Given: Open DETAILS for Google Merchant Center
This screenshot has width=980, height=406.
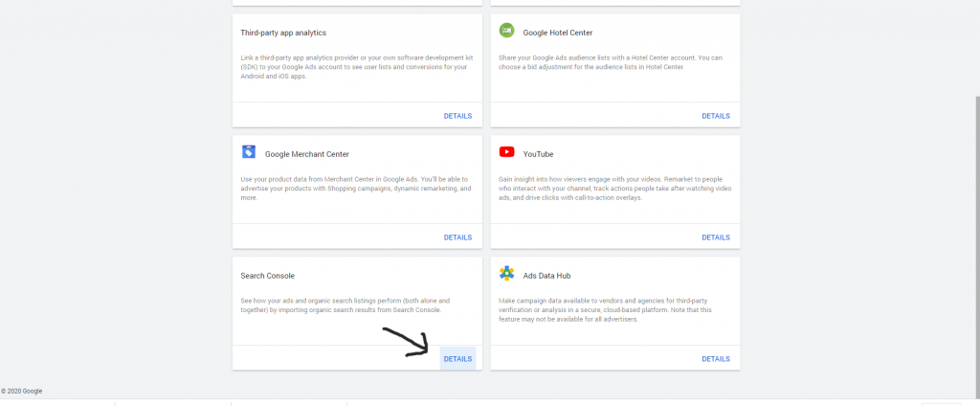Looking at the screenshot, I should 457,237.
